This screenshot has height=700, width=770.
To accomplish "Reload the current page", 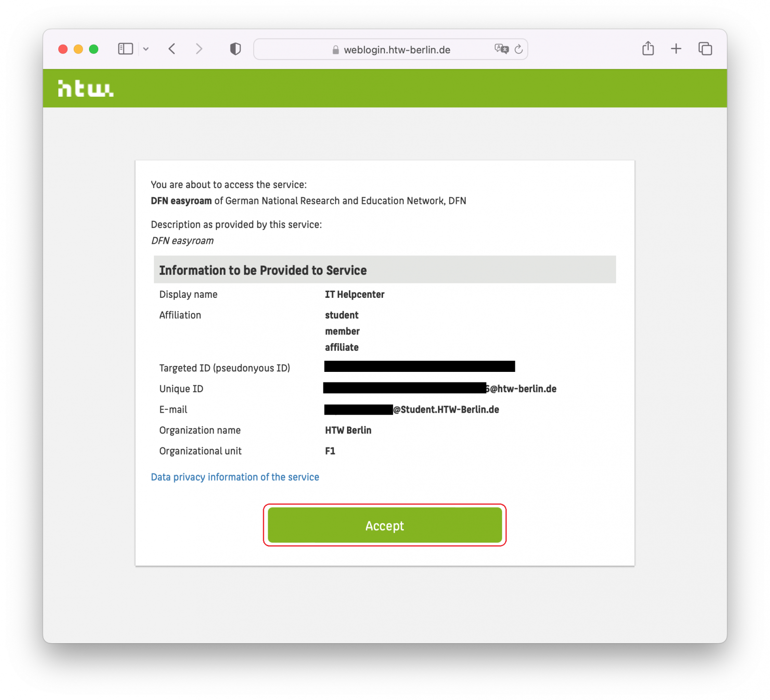I will pos(518,49).
